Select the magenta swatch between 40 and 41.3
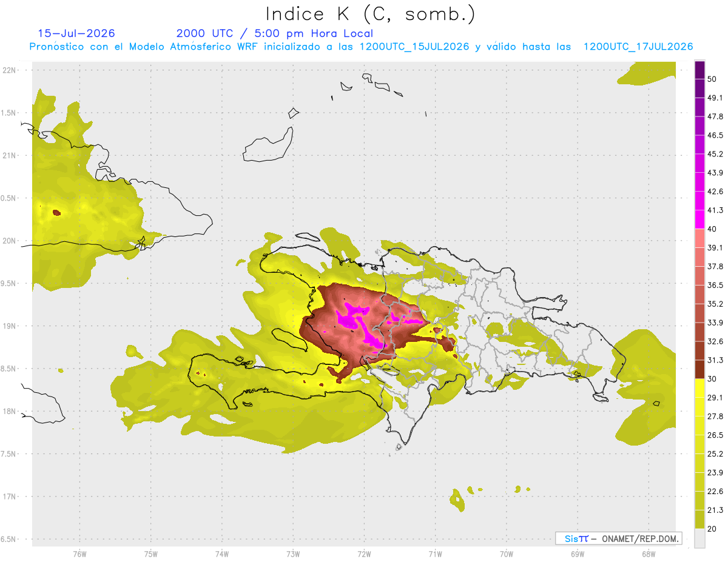Viewport: 728px width, 562px height. point(700,219)
